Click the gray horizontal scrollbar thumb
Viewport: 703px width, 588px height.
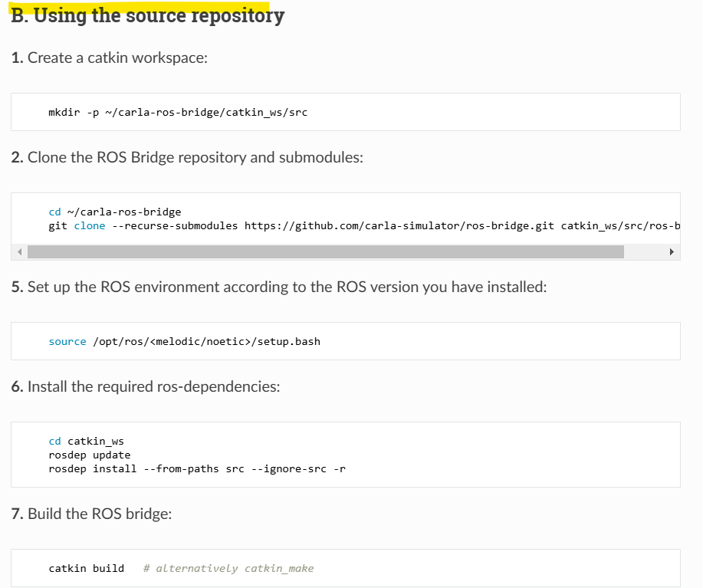tap(325, 252)
